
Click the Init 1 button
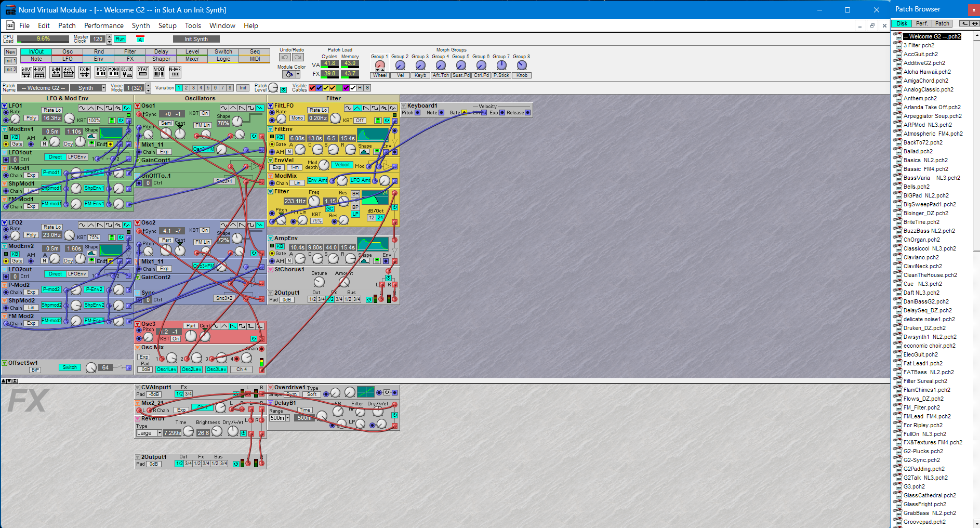10,61
